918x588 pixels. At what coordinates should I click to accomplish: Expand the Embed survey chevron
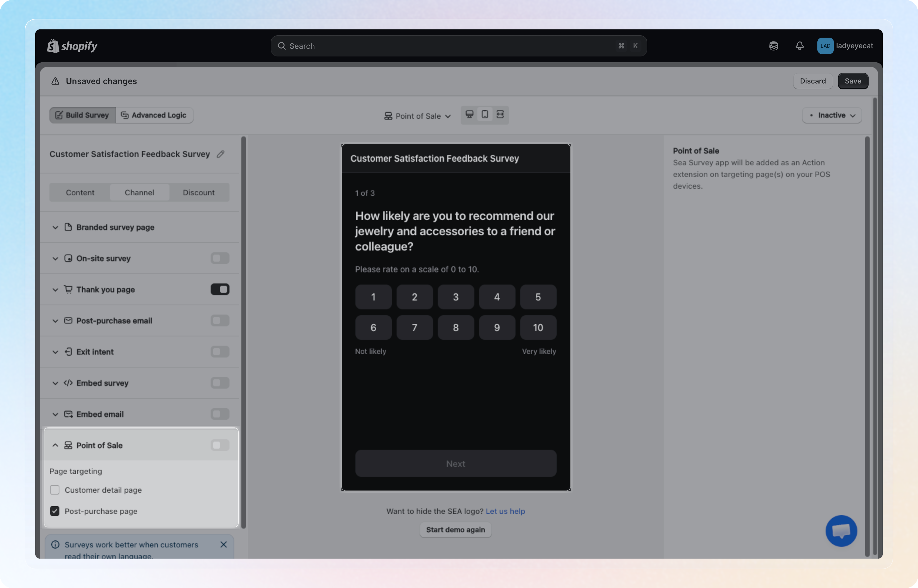55,383
